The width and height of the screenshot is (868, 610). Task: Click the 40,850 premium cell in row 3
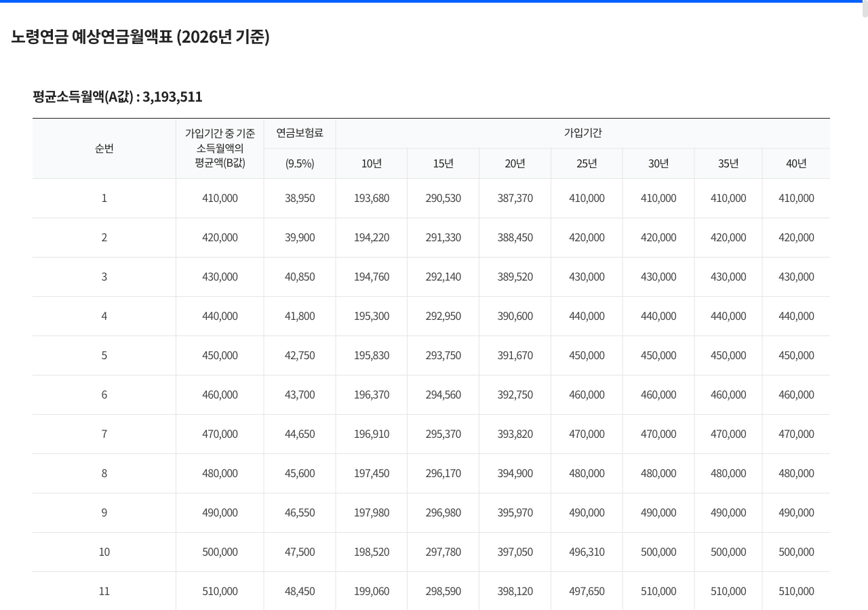click(x=300, y=277)
